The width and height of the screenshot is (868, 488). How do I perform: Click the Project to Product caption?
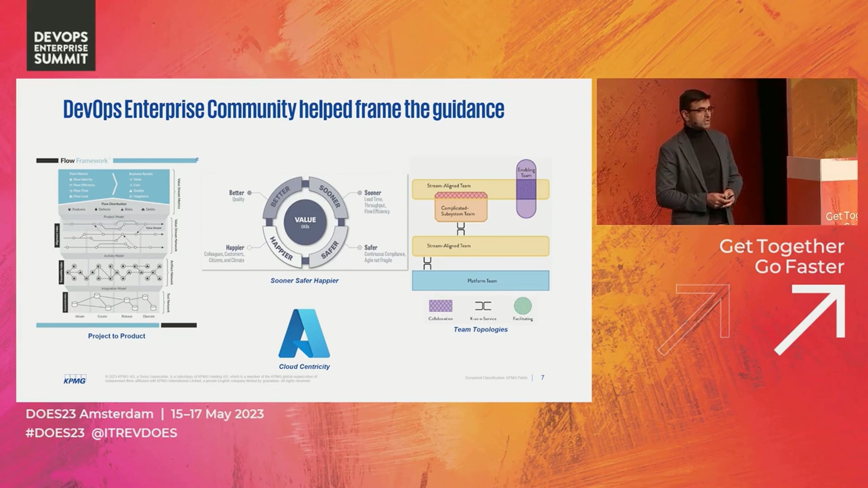coord(117,336)
